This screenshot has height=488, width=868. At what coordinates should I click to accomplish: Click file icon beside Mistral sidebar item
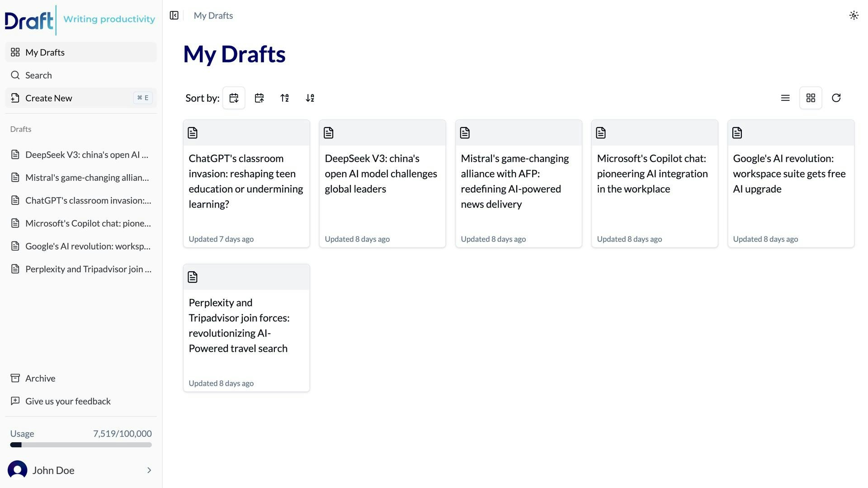(15, 177)
